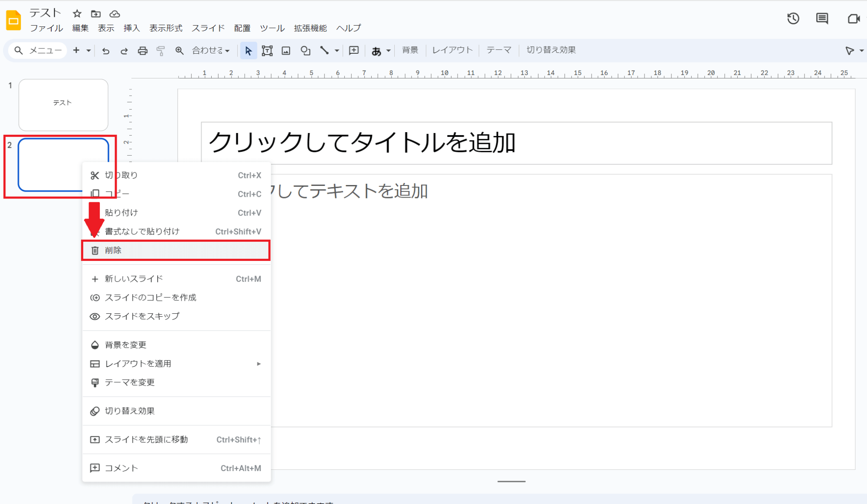Click the redo arrow icon
The height and width of the screenshot is (504, 867).
coord(124,51)
